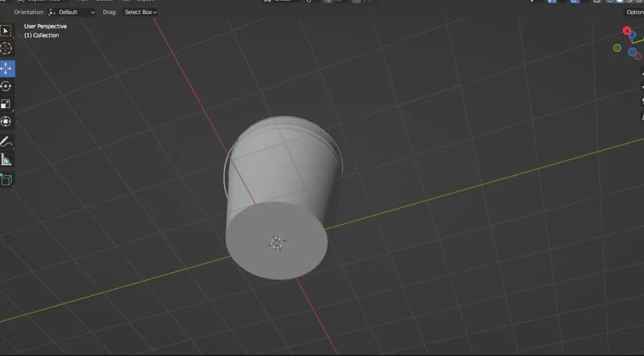Click the green negative Y gizmo circle

click(617, 48)
